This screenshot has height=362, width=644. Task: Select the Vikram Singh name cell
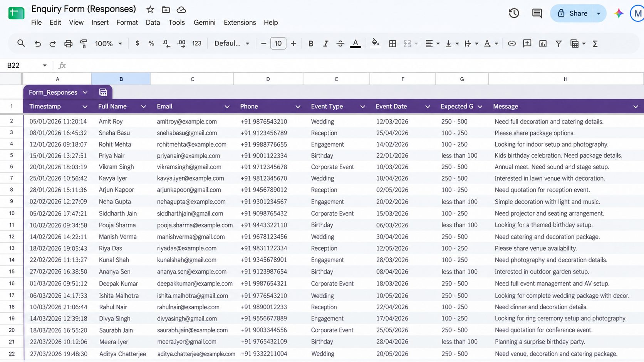click(x=121, y=167)
